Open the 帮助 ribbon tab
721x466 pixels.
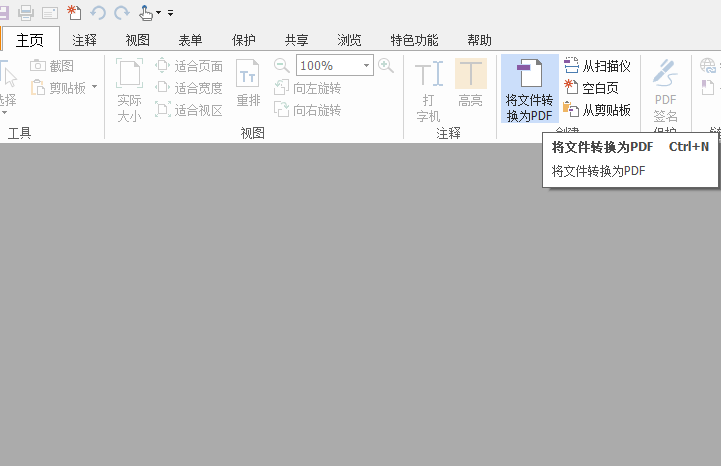[480, 40]
